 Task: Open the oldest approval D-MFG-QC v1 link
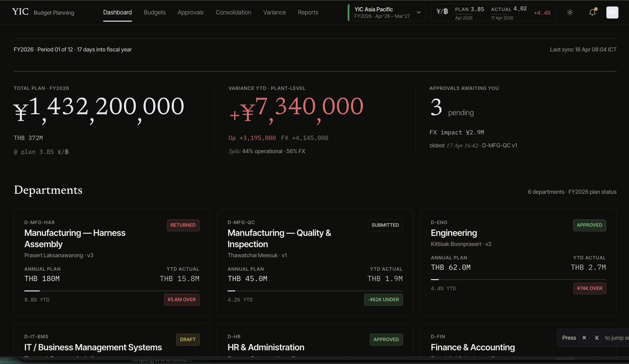499,145
